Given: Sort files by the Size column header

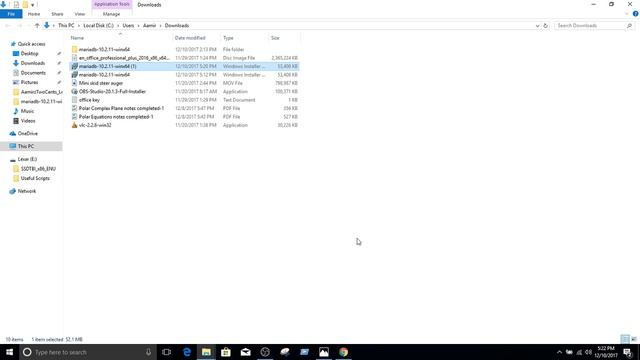Looking at the screenshot, I should point(284,38).
